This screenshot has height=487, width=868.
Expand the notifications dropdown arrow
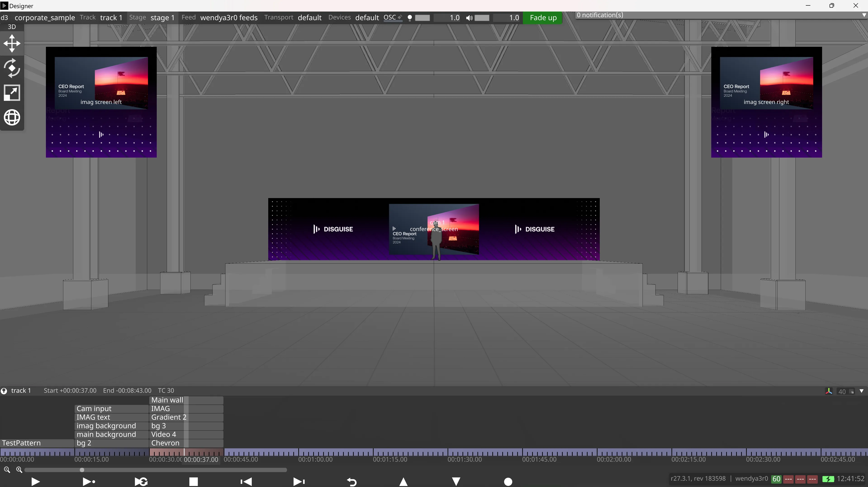point(864,15)
